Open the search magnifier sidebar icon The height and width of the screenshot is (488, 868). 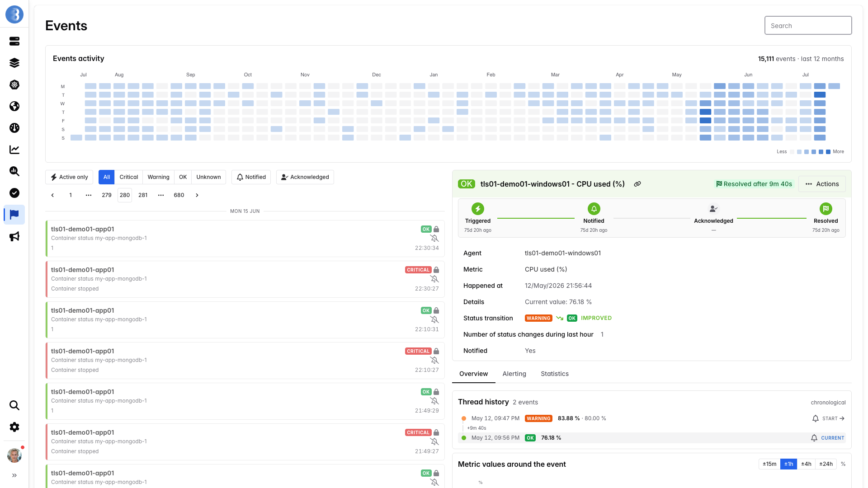[14, 405]
